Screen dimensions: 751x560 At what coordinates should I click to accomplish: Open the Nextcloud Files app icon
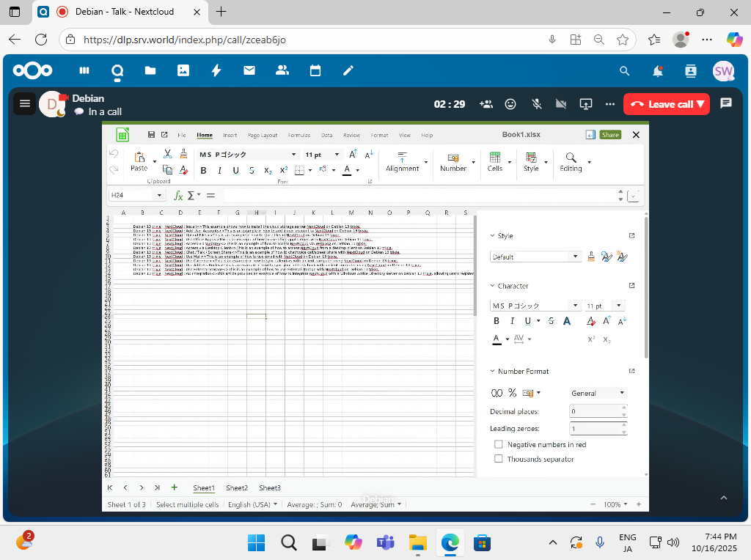(x=150, y=70)
